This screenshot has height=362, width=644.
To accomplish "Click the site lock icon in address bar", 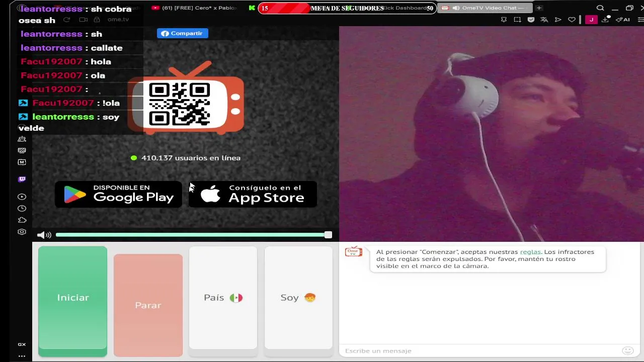I will coord(97,20).
